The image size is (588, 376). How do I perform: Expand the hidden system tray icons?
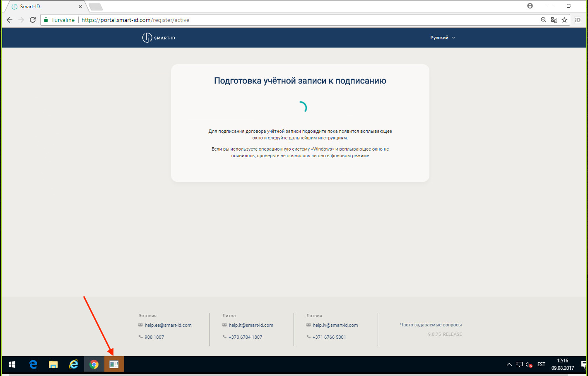(x=509, y=364)
